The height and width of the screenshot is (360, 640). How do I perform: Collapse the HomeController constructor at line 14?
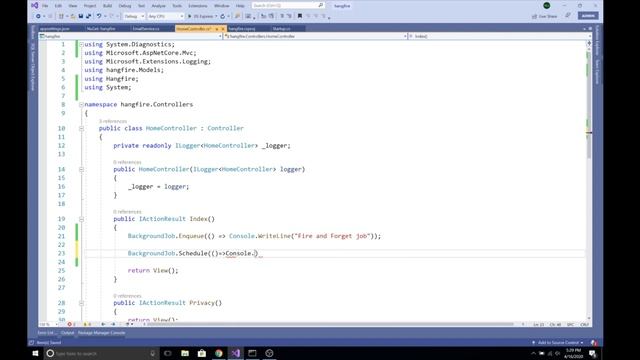[x=81, y=169]
